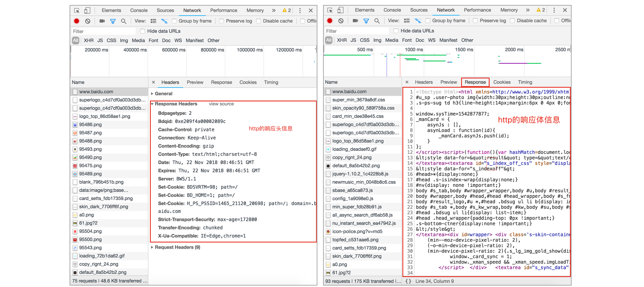Image resolution: width=644 pixels, height=287 pixels.
Task: Toggle the filter funnel icon in right DevTools
Action: click(366, 21)
